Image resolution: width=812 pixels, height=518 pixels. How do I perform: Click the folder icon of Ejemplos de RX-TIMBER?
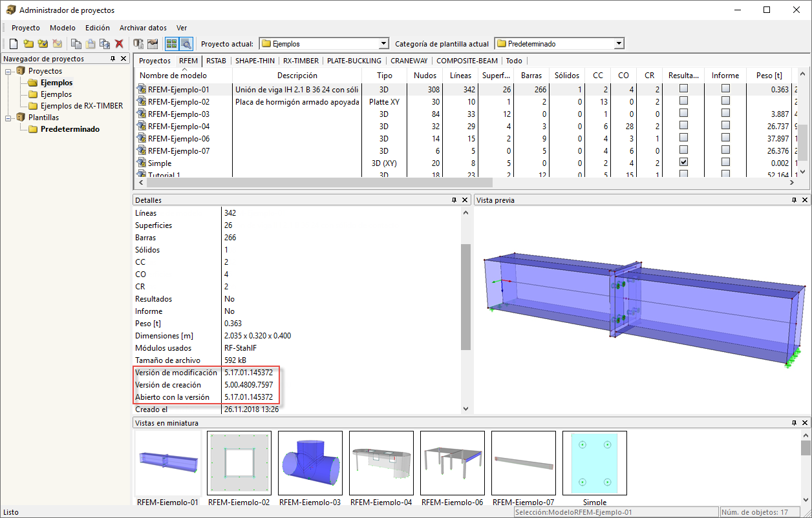33,106
